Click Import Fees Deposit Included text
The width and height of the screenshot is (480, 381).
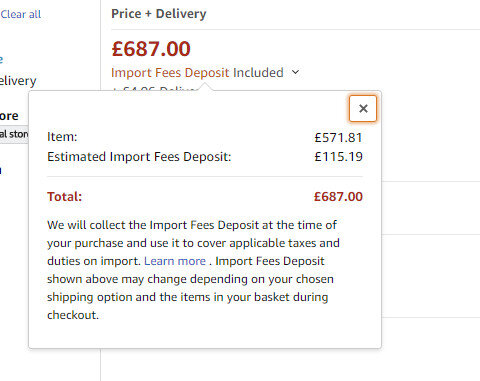197,72
